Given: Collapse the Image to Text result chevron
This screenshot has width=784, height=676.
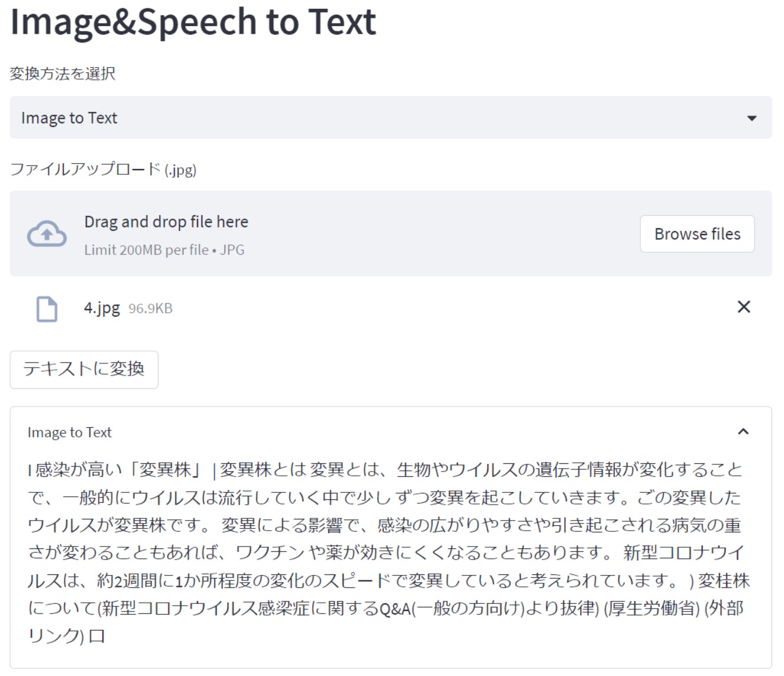Looking at the screenshot, I should click(x=743, y=432).
